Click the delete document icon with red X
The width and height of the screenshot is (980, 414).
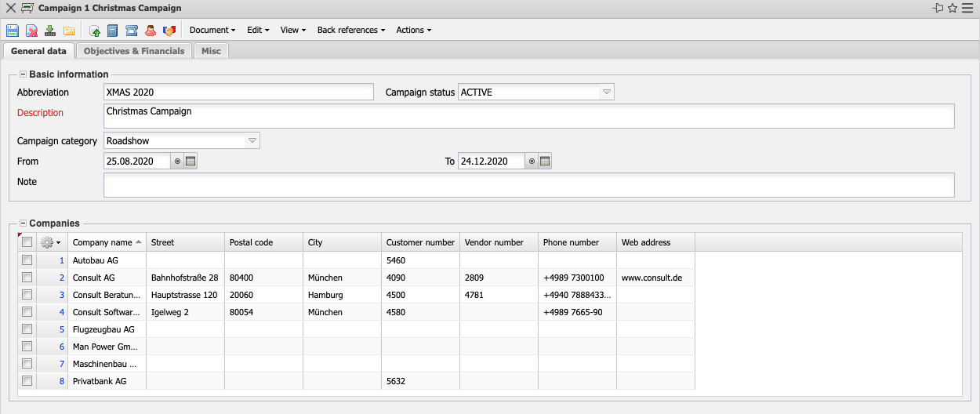coord(31,31)
